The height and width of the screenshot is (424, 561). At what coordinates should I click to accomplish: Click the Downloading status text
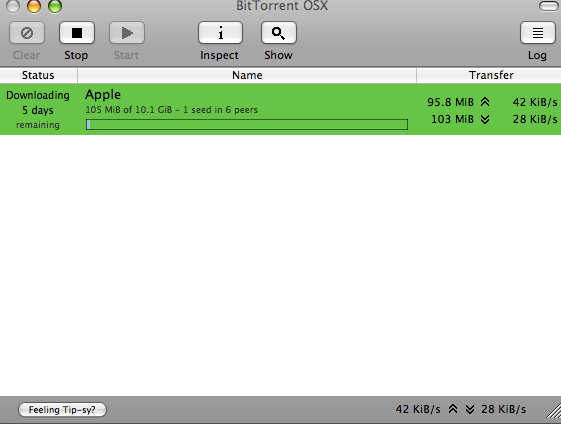(38, 95)
